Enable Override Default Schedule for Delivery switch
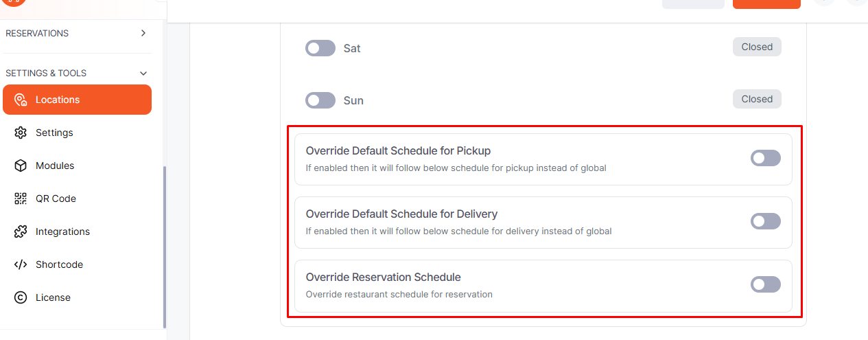868x340 pixels. pyautogui.click(x=765, y=221)
